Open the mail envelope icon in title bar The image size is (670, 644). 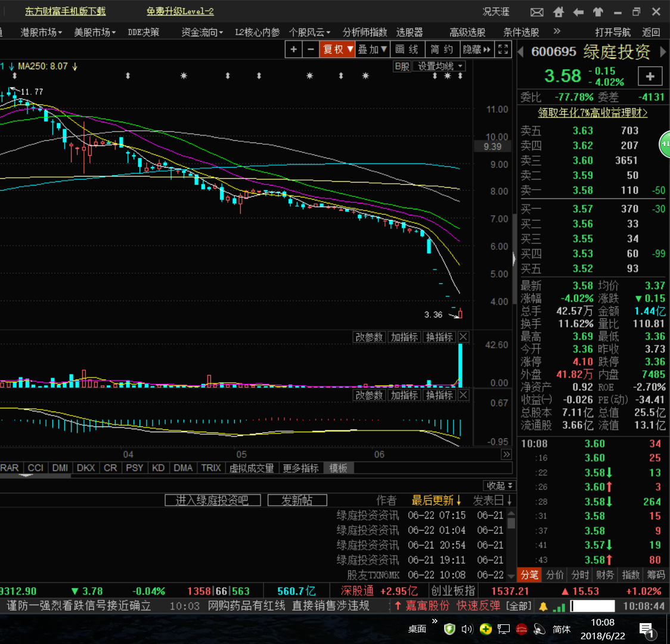(x=536, y=12)
